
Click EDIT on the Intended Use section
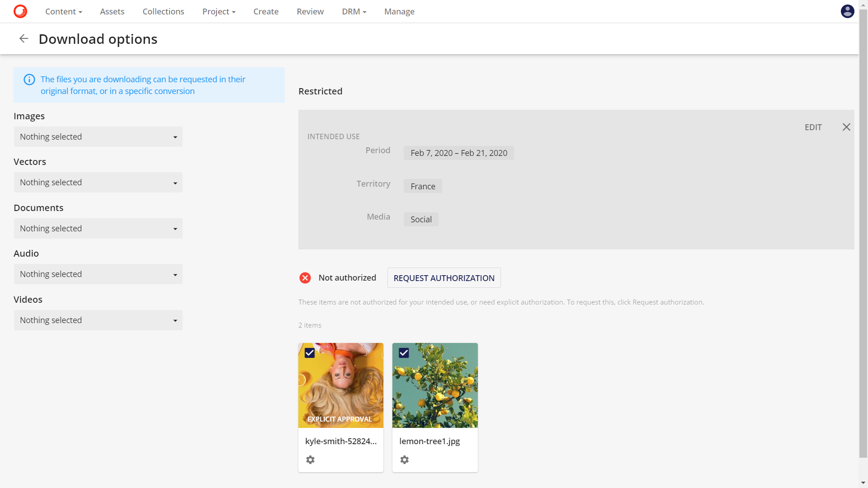click(x=813, y=127)
